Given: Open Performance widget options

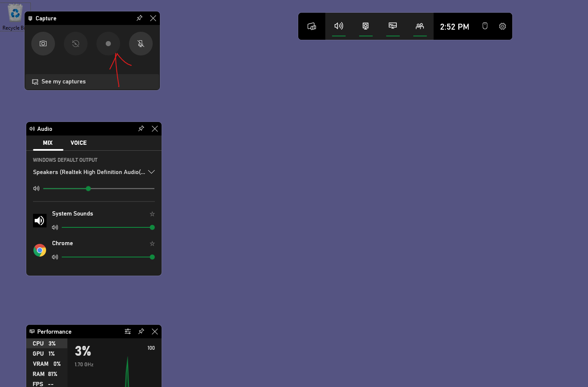Looking at the screenshot, I should click(128, 332).
